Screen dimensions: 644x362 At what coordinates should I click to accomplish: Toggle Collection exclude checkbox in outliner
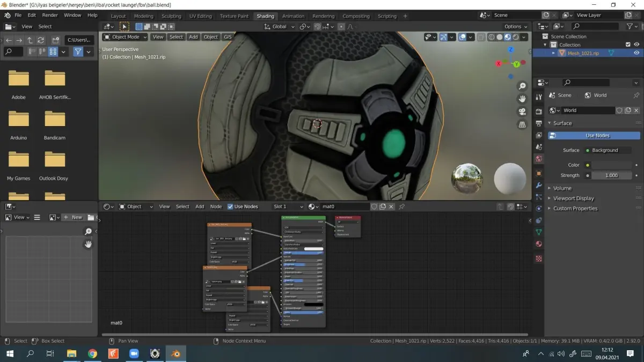628,45
